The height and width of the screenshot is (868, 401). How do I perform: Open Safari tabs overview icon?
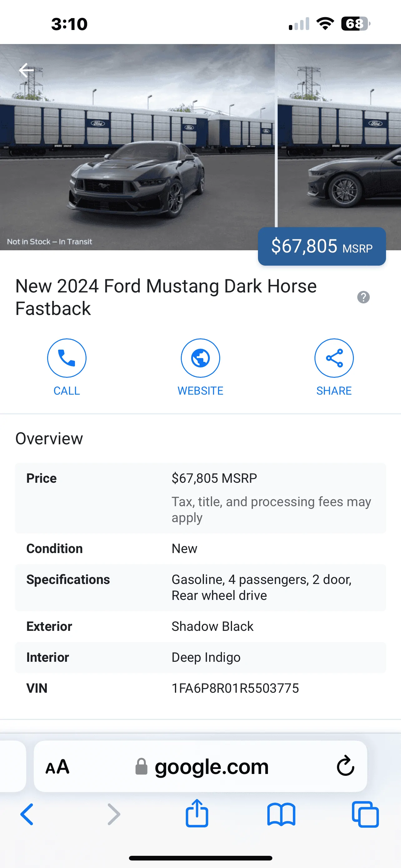pyautogui.click(x=365, y=815)
